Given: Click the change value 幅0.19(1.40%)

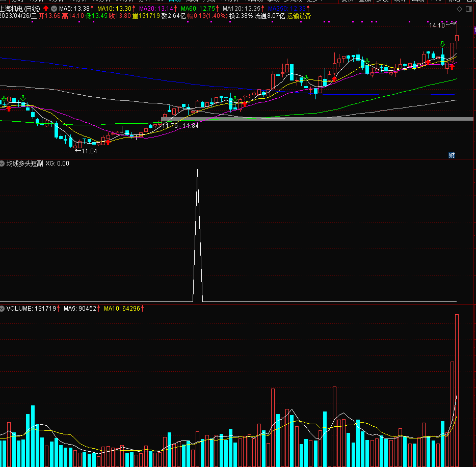Looking at the screenshot, I should click(207, 16).
